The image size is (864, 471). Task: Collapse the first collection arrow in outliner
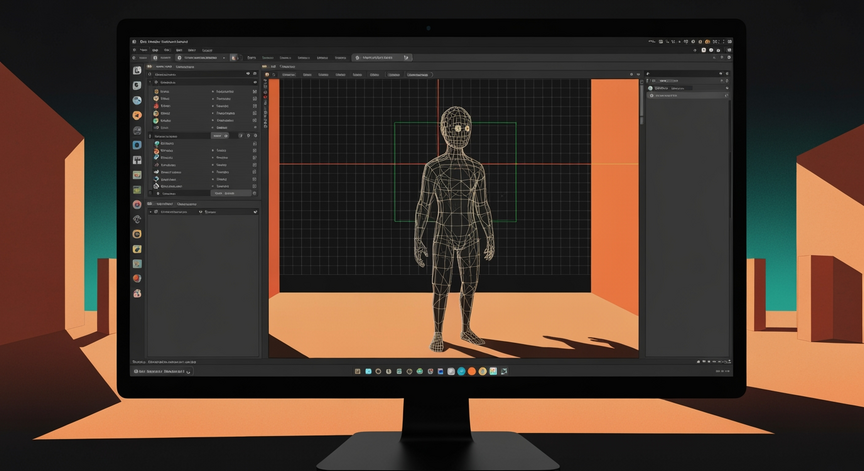pyautogui.click(x=150, y=82)
